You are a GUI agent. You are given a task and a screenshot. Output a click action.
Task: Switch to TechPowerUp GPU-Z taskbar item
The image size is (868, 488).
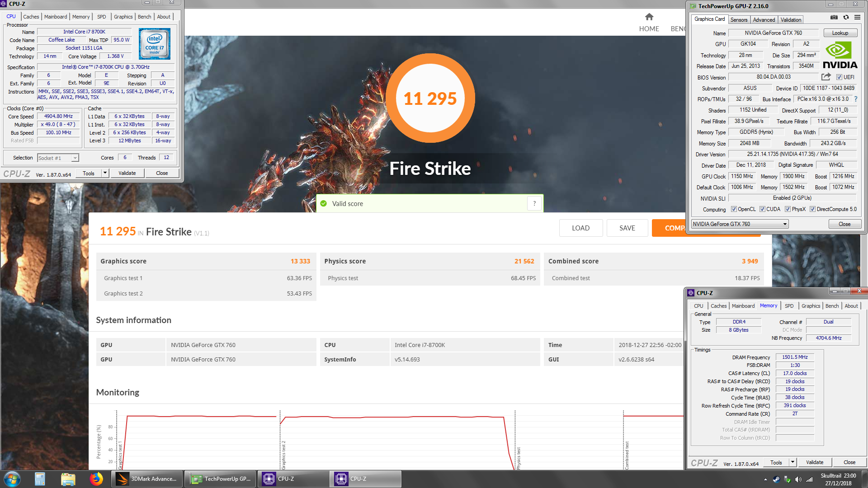tap(220, 479)
